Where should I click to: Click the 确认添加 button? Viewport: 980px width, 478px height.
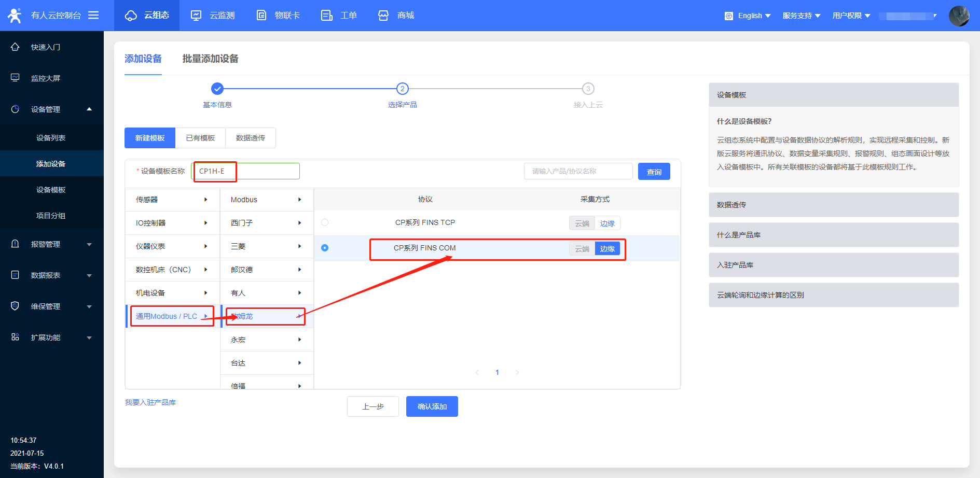pos(432,406)
